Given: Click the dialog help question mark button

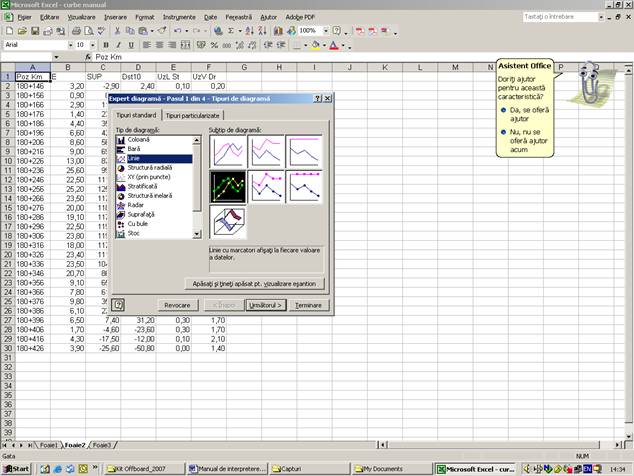Looking at the screenshot, I should pyautogui.click(x=317, y=99).
